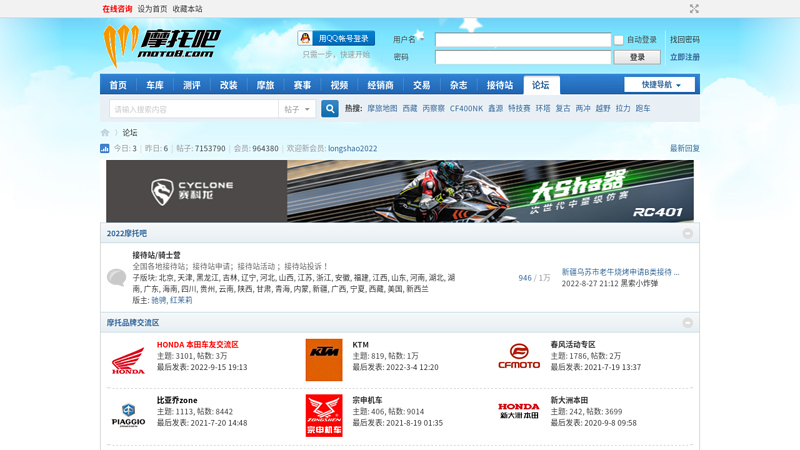Image resolution: width=800 pixels, height=450 pixels.
Task: Click the forum statistics bar icon
Action: 105,148
